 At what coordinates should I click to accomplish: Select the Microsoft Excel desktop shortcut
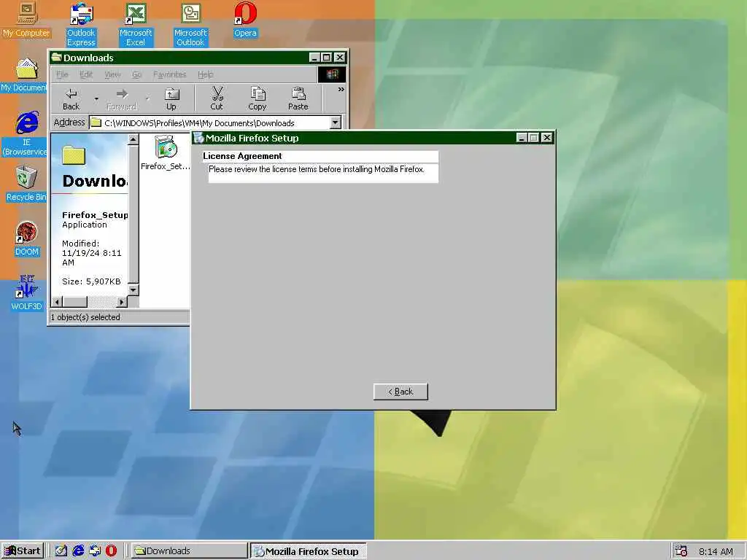tap(136, 24)
